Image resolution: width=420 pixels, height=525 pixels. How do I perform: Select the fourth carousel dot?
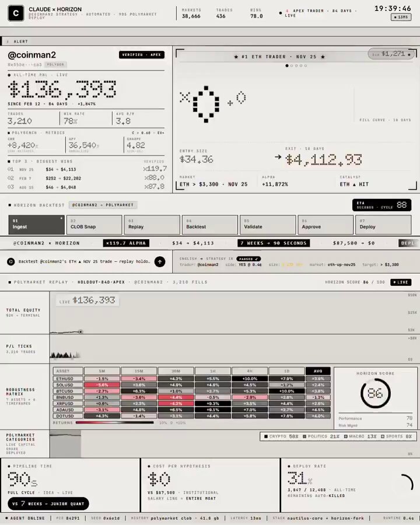coord(301,65)
